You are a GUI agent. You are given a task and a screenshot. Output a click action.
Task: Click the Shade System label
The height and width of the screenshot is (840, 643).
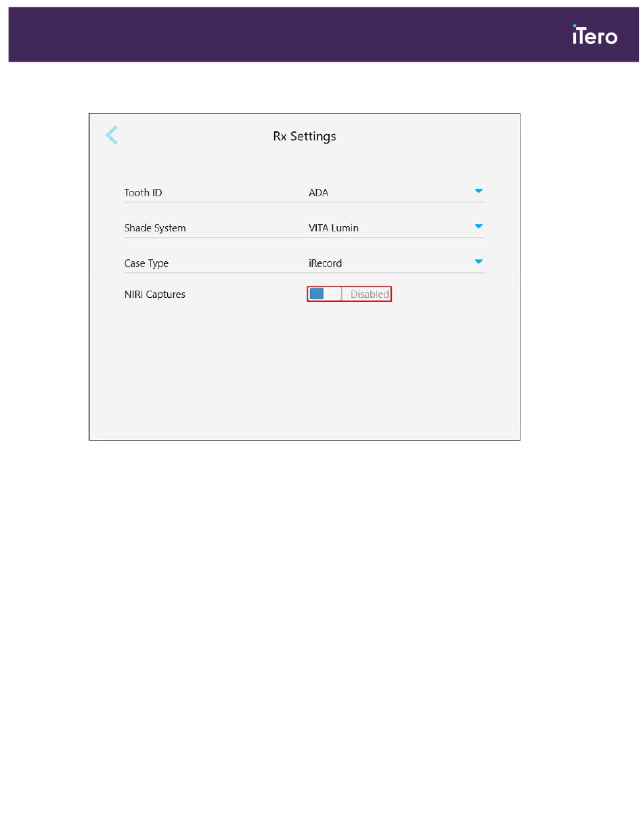click(x=155, y=228)
